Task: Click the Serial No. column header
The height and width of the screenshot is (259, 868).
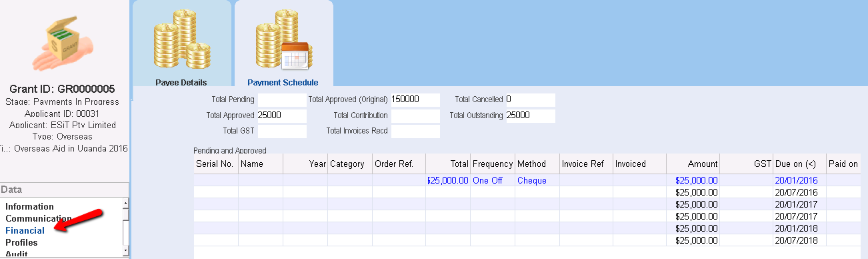Action: point(216,164)
